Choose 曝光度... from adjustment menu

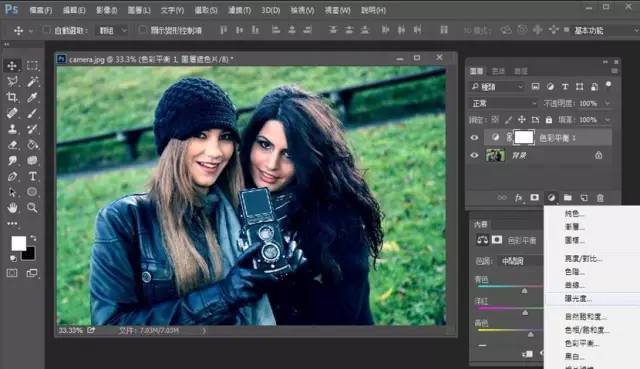578,298
